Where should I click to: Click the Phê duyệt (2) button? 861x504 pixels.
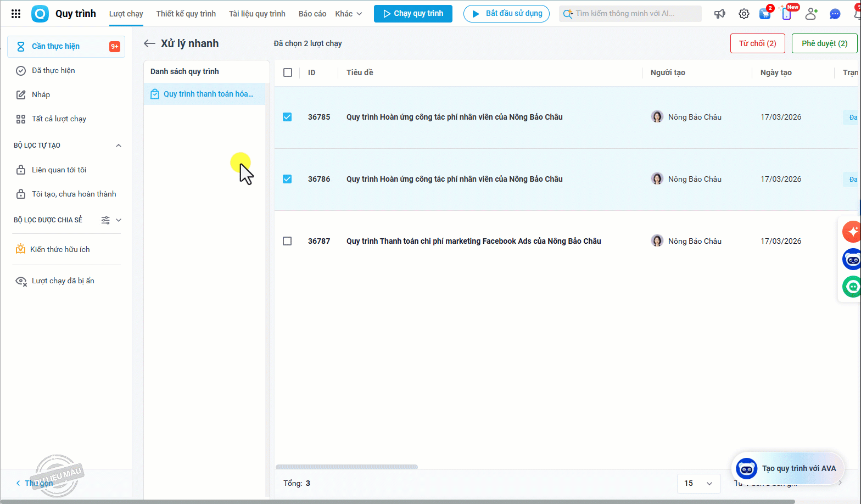tap(824, 43)
